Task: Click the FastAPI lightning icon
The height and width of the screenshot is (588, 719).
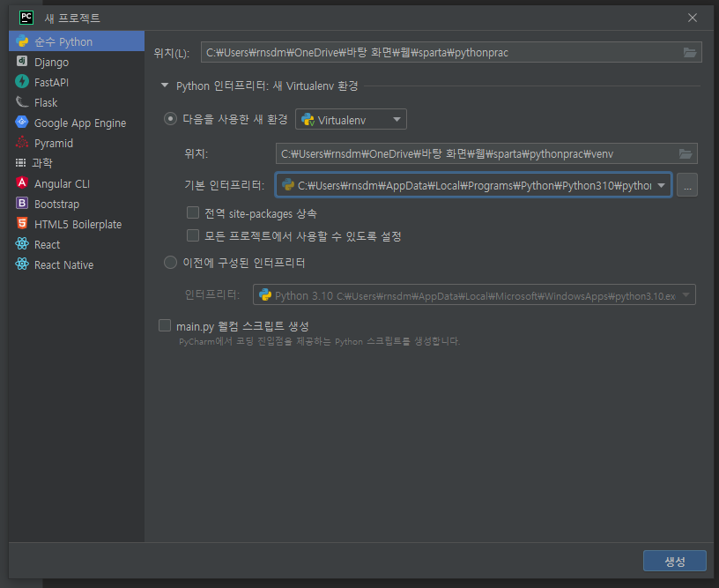Action: (22, 81)
